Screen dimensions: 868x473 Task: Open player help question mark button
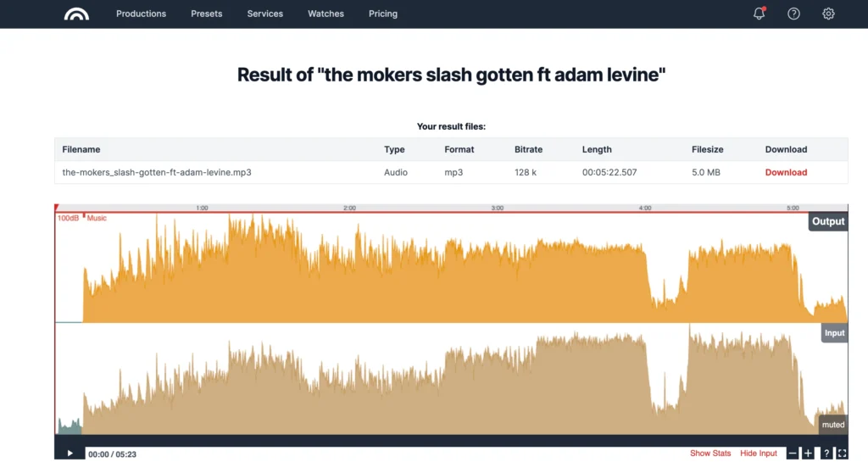pos(826,454)
